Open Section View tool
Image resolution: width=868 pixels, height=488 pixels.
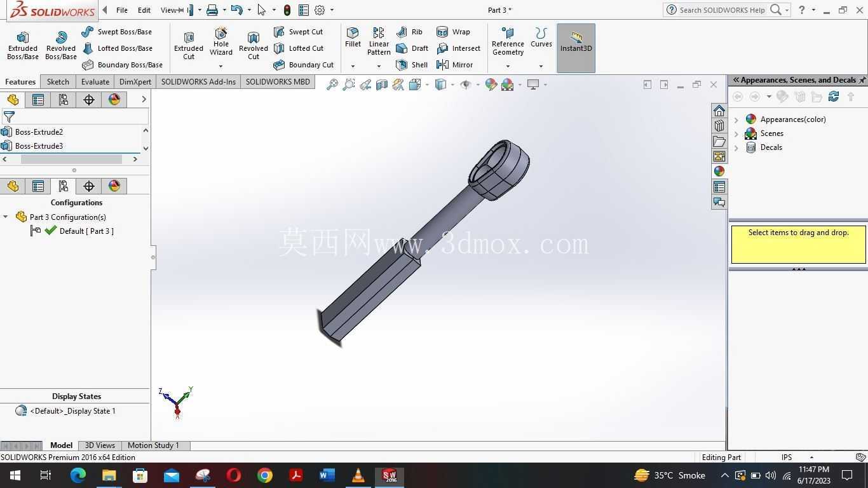381,85
